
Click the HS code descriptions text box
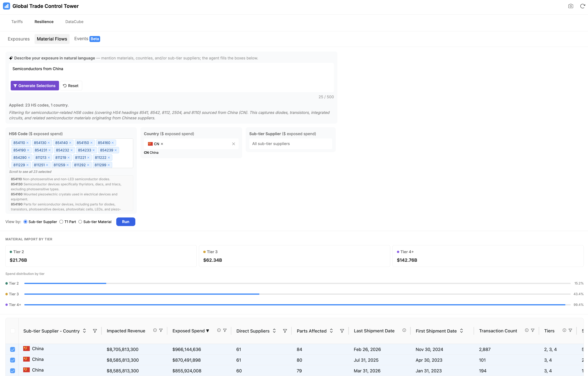[x=71, y=193]
